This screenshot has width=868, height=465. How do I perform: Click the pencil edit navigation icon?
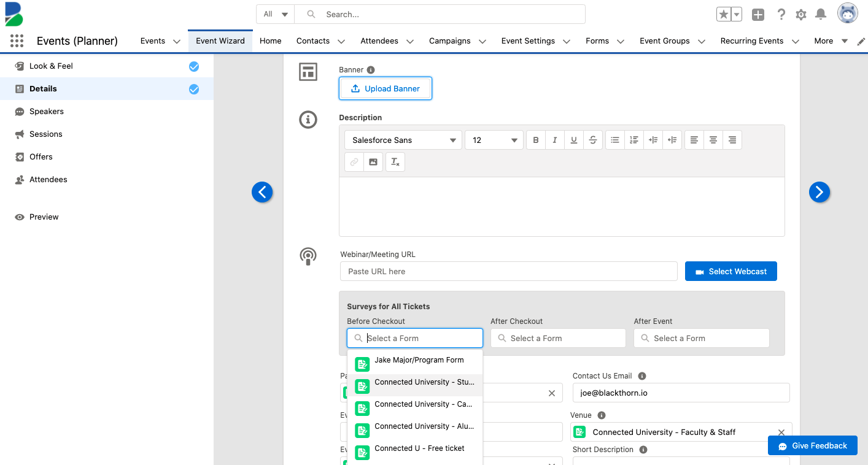click(861, 41)
